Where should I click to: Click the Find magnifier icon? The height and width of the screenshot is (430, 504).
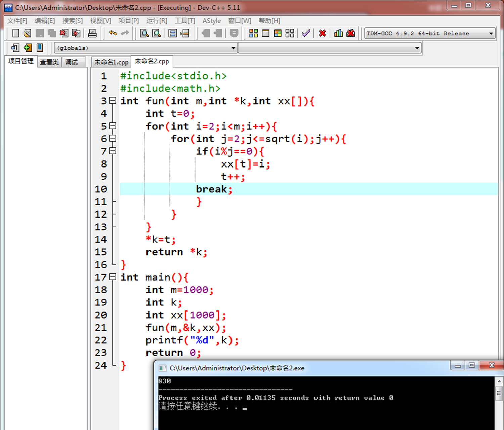click(x=144, y=33)
